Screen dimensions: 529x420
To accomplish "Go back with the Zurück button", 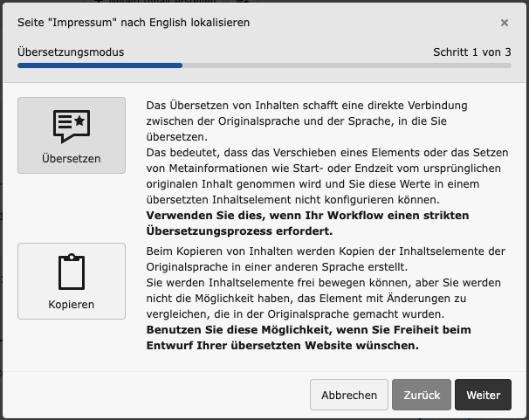I will (421, 395).
